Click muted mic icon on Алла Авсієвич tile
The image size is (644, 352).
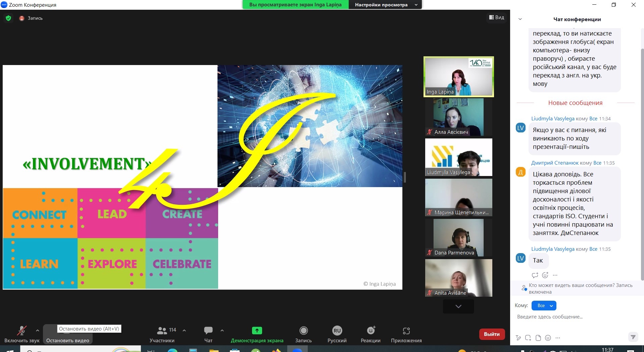point(430,132)
